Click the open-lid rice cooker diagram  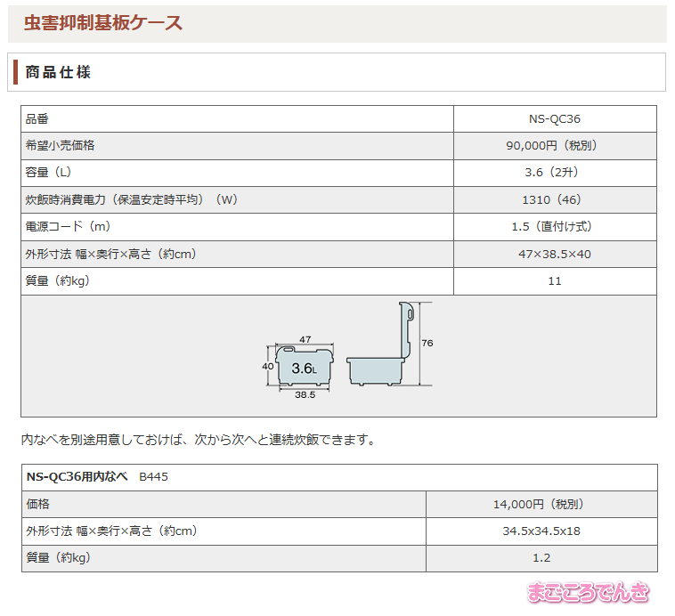tap(380, 344)
